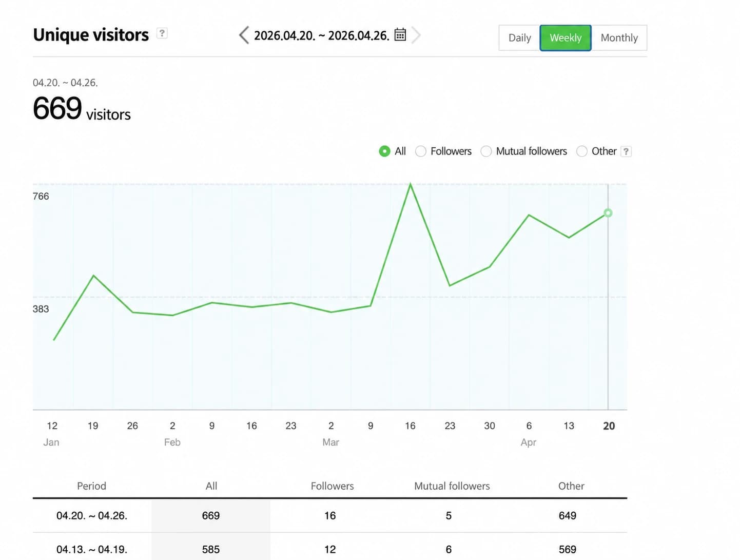Click the Other value 649
The image size is (740, 560).
pyautogui.click(x=568, y=516)
